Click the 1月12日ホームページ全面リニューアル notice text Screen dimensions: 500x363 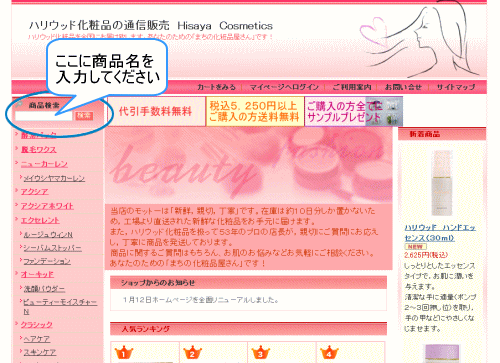tap(201, 300)
